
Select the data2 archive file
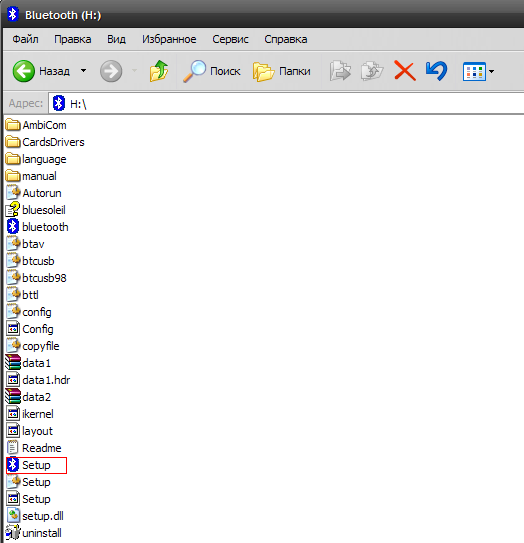tap(28, 397)
